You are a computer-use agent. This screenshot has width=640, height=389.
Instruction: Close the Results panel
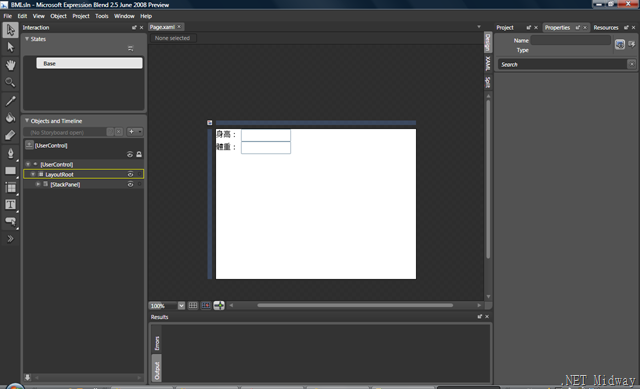pyautogui.click(x=487, y=316)
